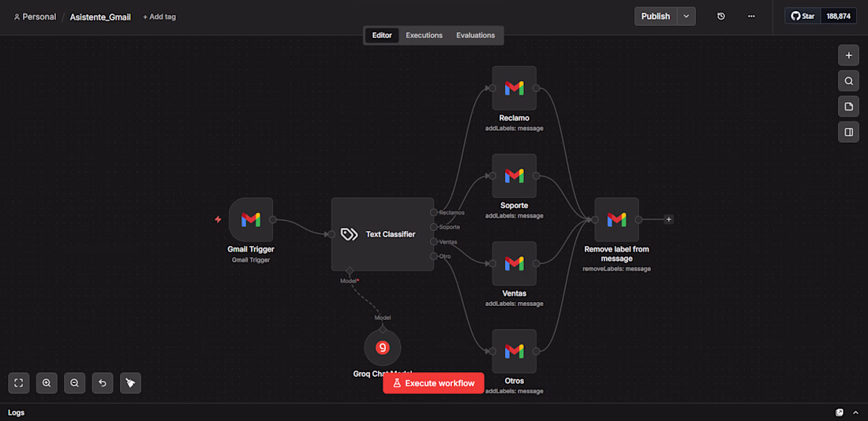868x421 pixels.
Task: Click the Text Classifier Model connector
Action: coord(350,271)
